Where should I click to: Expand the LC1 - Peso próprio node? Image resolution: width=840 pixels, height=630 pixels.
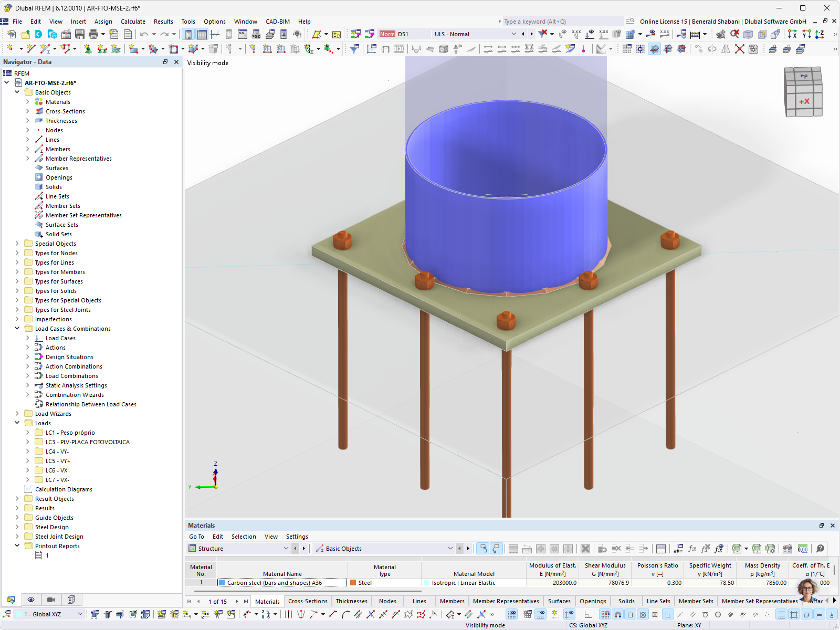click(28, 433)
